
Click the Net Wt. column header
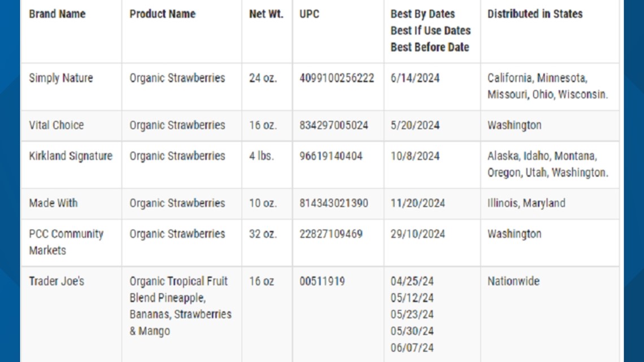click(x=266, y=14)
